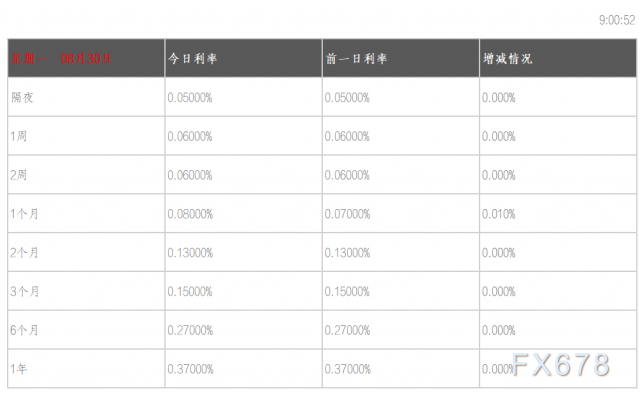Viewport: 640px width, 400px height.
Task: Click today's 0.37000% rate for 1年
Action: point(190,369)
